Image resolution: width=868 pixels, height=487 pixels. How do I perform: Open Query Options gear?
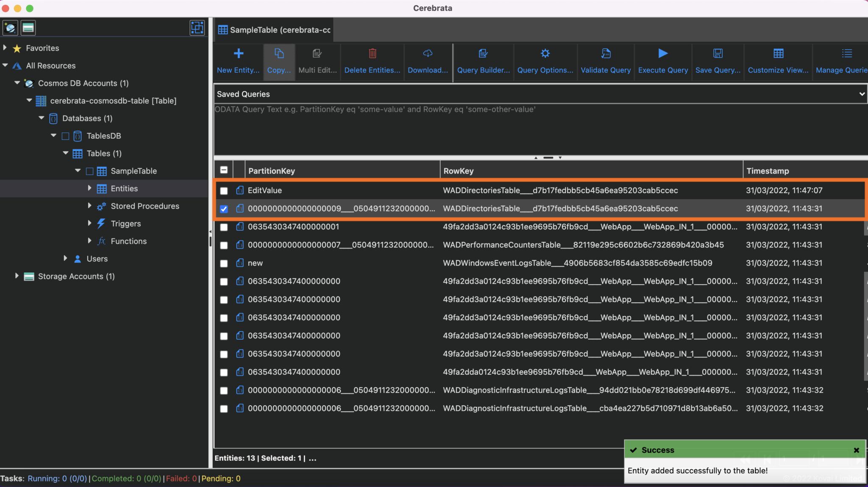point(545,53)
